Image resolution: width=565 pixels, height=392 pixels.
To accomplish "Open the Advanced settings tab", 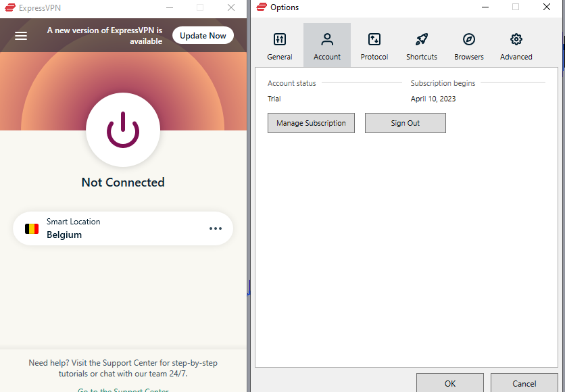I will pyautogui.click(x=516, y=45).
